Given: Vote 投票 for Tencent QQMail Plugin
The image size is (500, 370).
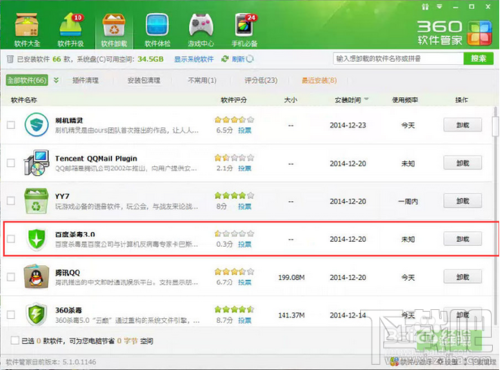Looking at the screenshot, I should coord(245,168).
